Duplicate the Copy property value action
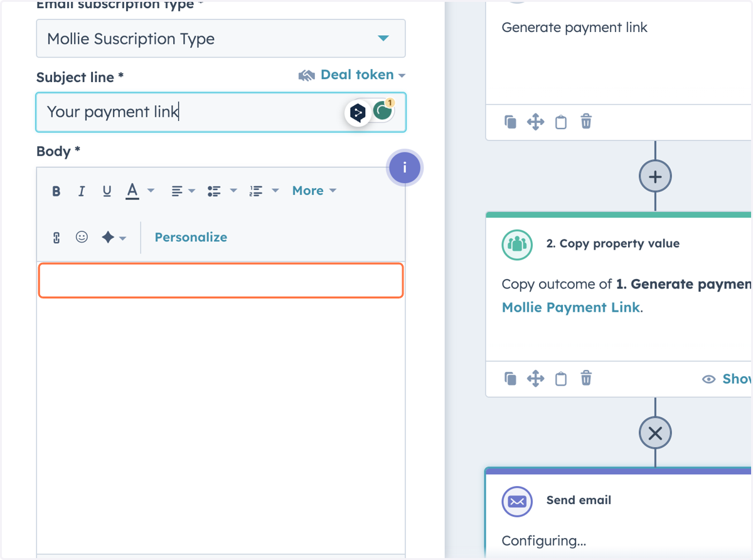The height and width of the screenshot is (560, 753). pos(510,379)
